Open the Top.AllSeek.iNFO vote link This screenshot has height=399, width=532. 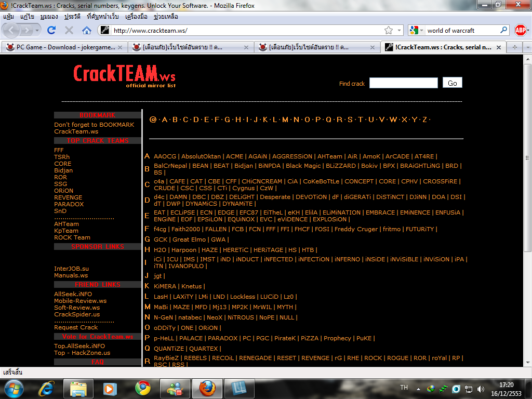pos(79,346)
